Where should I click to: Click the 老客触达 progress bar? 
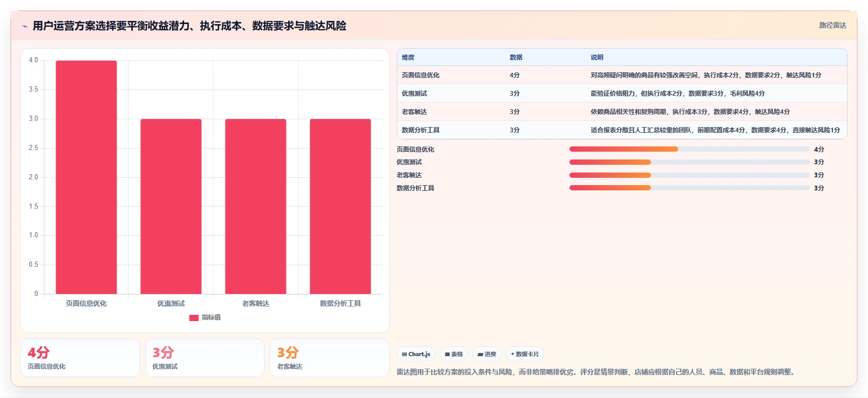point(689,175)
